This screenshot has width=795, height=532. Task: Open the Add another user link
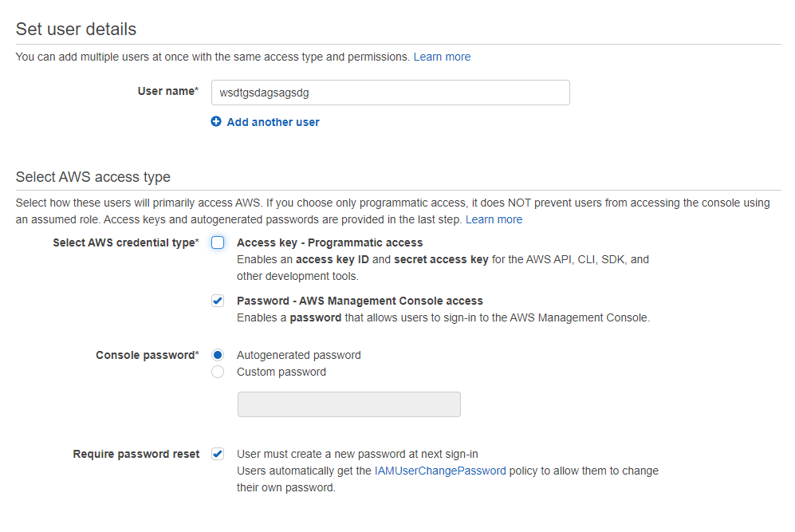point(273,122)
